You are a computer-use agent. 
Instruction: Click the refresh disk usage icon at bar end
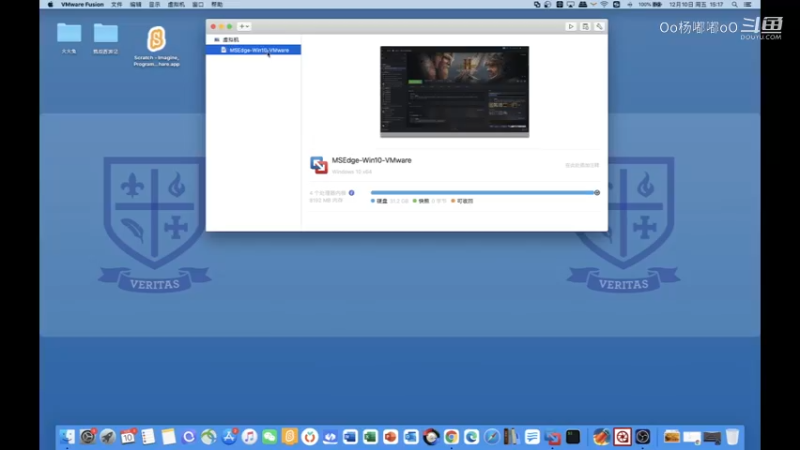597,193
